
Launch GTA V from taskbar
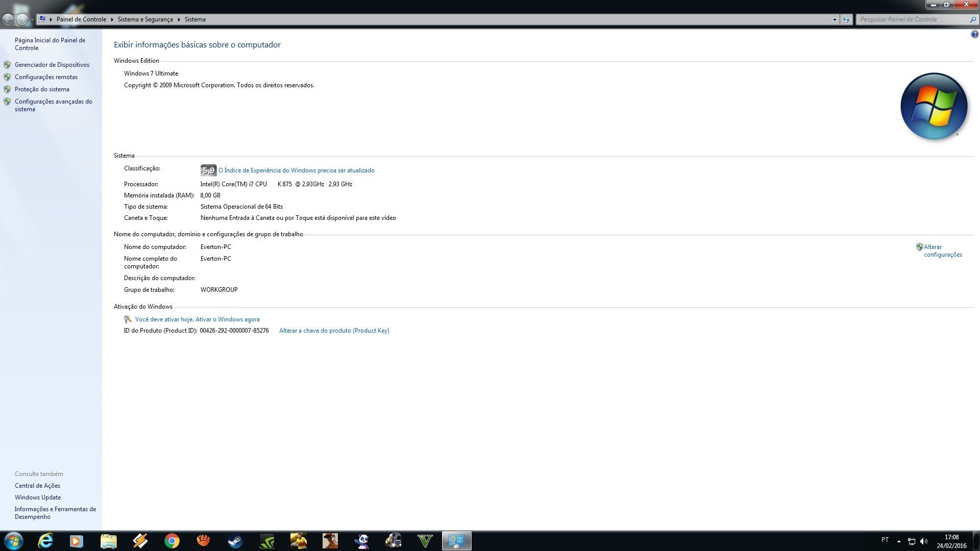425,541
